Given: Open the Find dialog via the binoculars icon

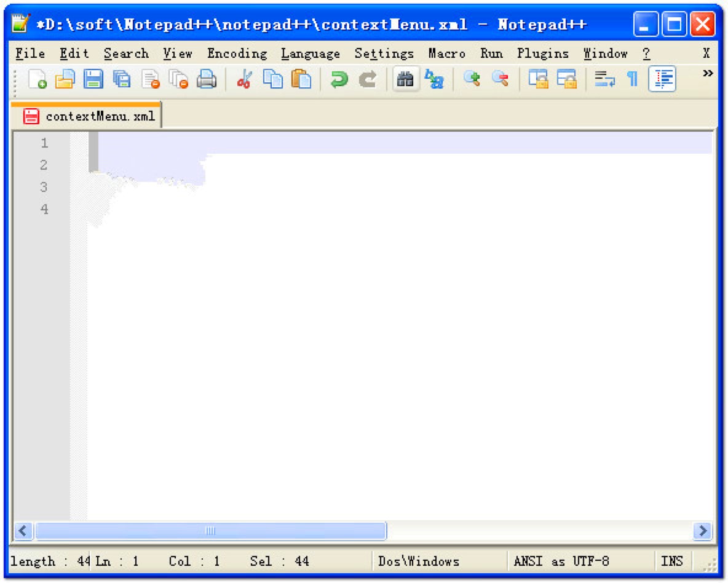Looking at the screenshot, I should point(404,80).
